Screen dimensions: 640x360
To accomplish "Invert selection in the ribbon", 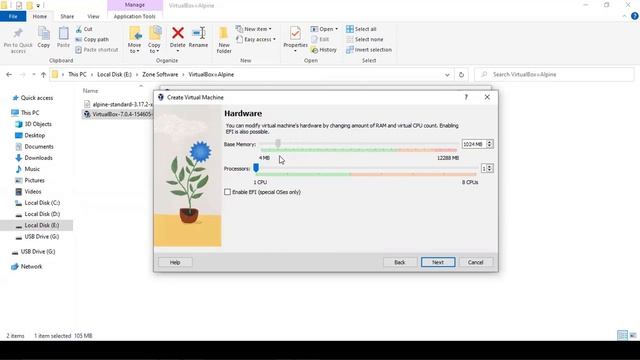I will [x=369, y=50].
